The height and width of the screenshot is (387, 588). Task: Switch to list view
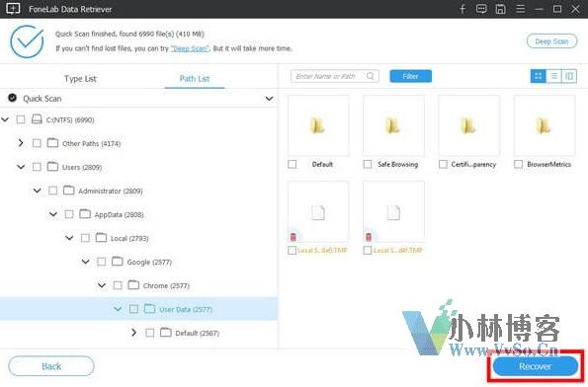pos(553,76)
